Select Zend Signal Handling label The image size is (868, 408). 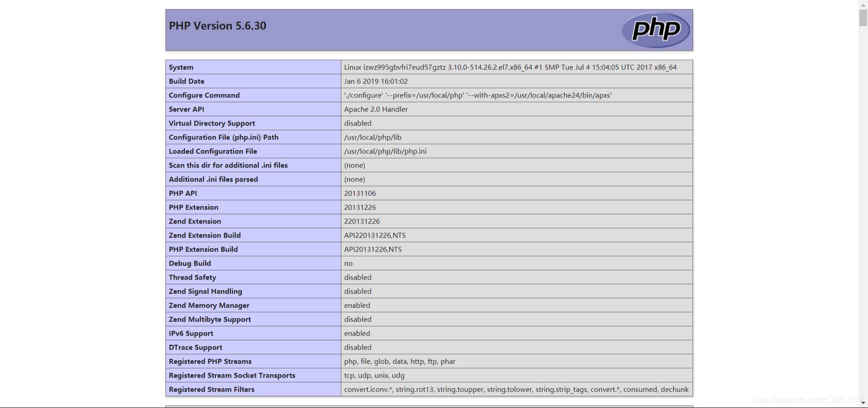(x=205, y=291)
